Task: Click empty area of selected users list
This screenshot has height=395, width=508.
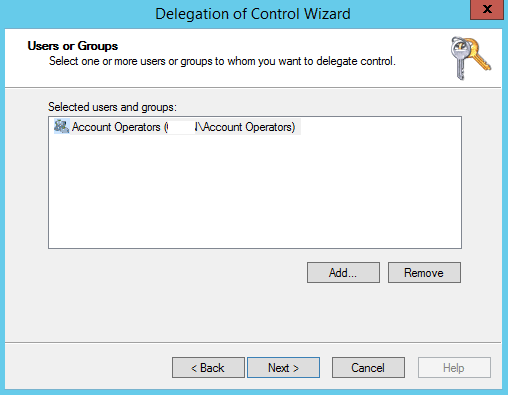Action: [255, 193]
